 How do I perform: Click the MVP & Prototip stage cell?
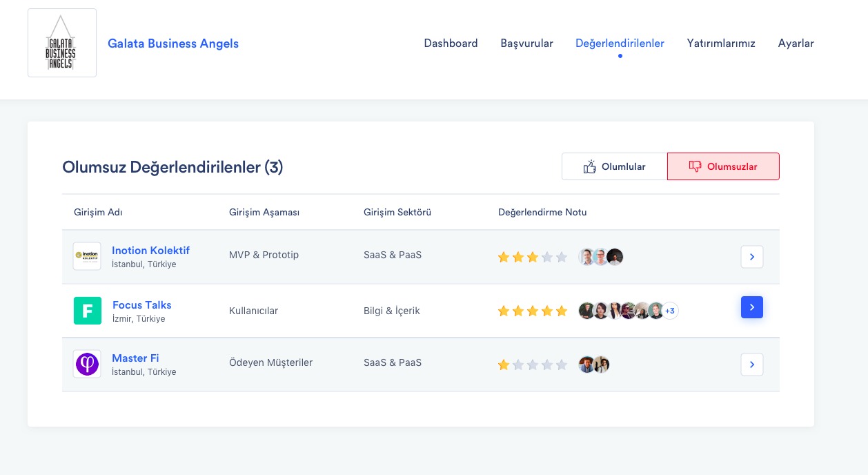[x=264, y=255]
